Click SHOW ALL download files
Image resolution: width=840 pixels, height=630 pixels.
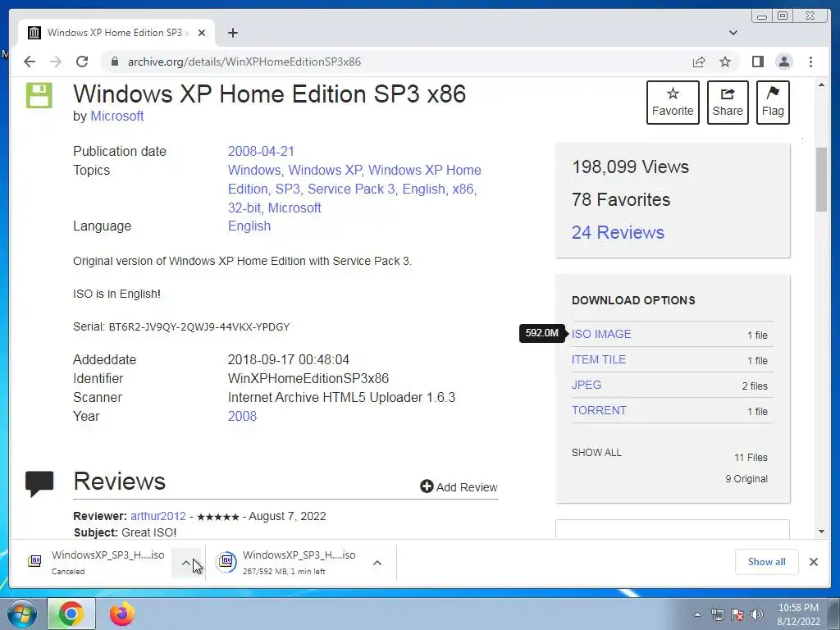pos(596,453)
